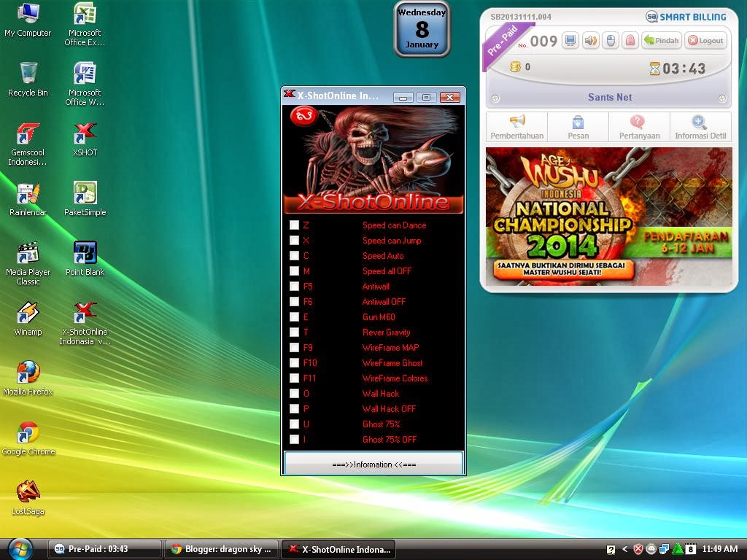747x560 pixels.
Task: Open the Pertanyaan tab in Smart Billing
Action: point(639,127)
